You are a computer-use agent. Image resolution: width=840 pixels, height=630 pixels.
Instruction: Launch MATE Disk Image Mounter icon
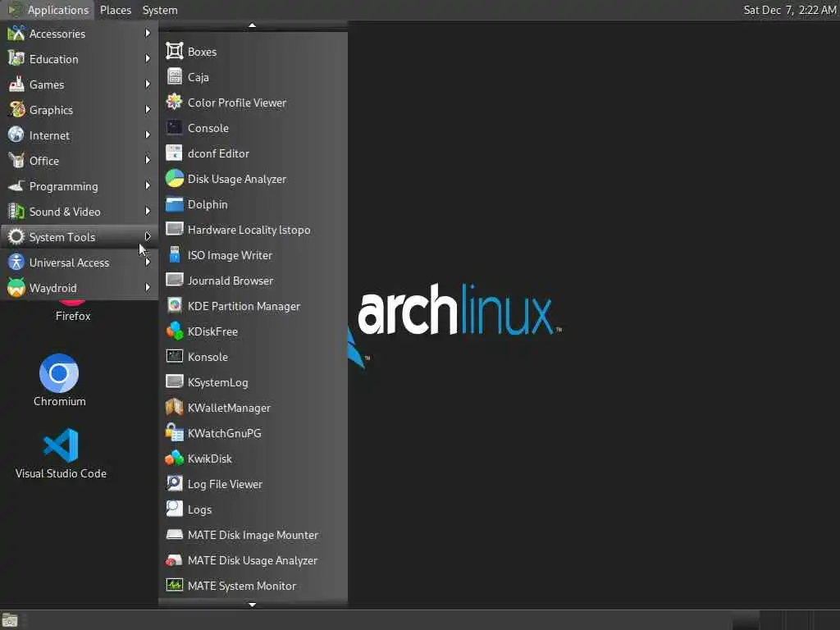click(175, 535)
